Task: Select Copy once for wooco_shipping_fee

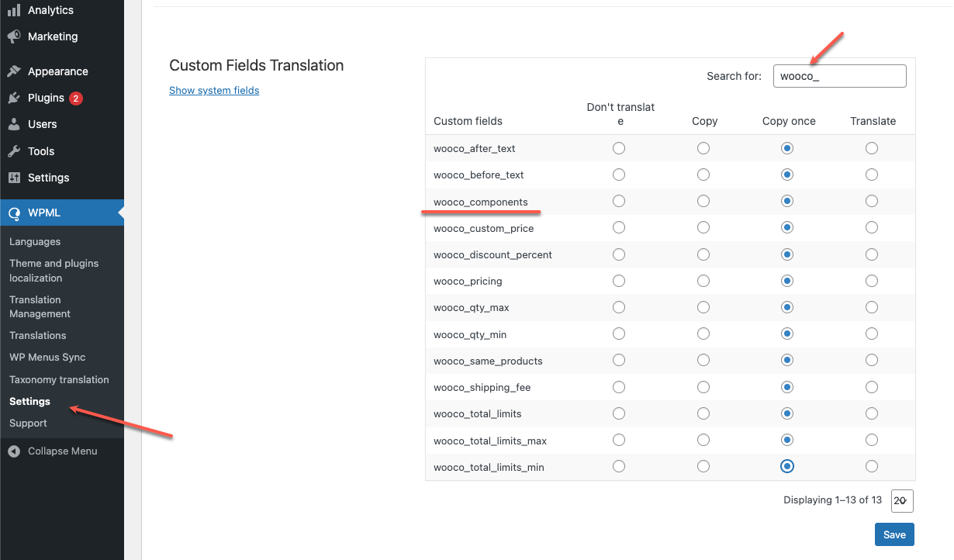Action: click(788, 387)
